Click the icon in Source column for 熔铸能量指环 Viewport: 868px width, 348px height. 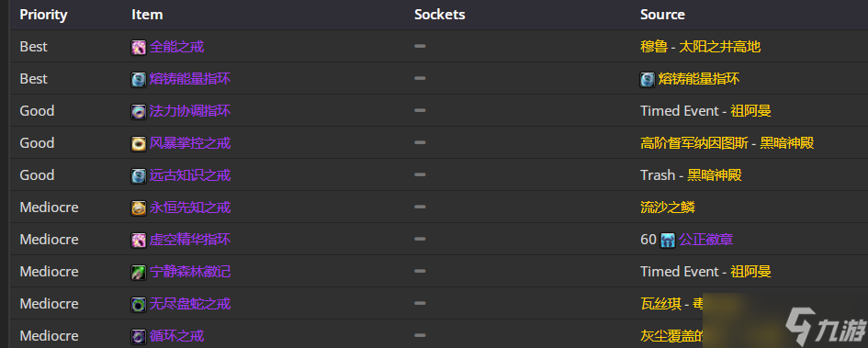tap(648, 80)
